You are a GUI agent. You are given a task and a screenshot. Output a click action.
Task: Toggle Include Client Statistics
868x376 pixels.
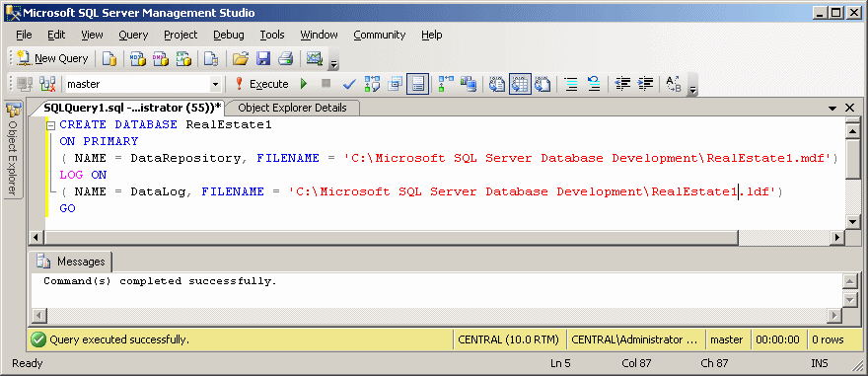tap(469, 84)
